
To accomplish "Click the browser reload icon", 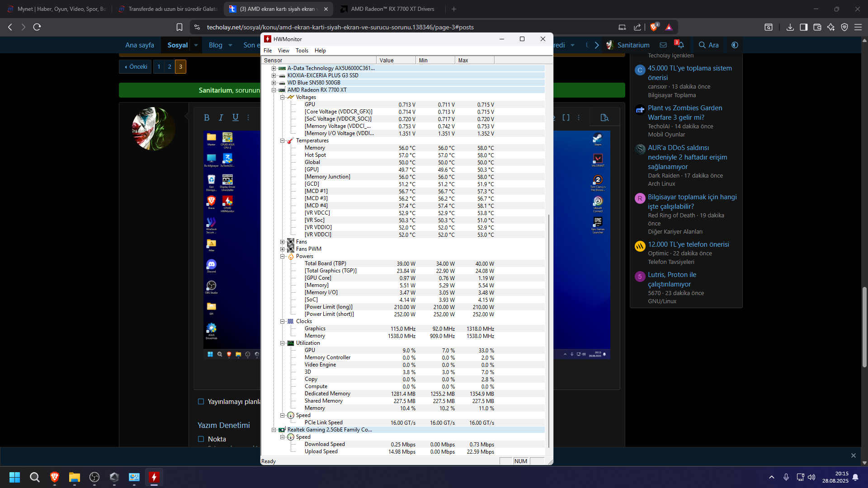I will pos(37,27).
